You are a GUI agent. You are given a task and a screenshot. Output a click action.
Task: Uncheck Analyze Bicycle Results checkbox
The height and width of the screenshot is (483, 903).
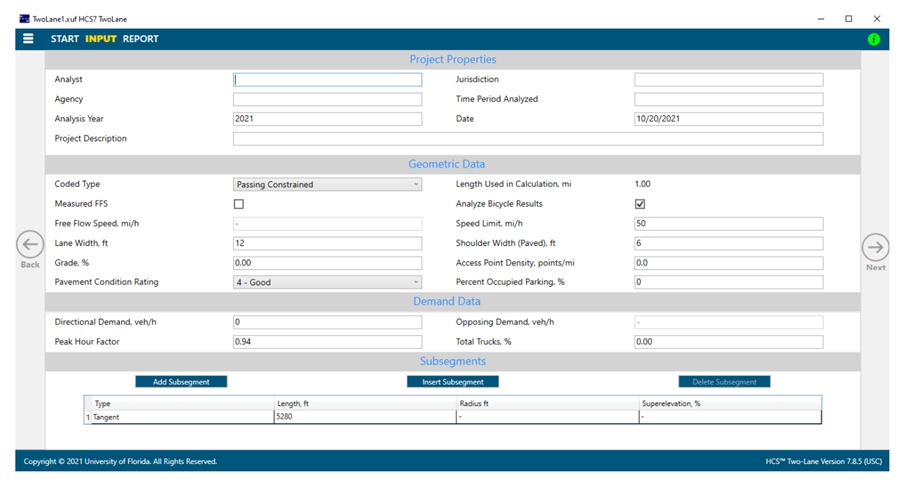(x=640, y=204)
